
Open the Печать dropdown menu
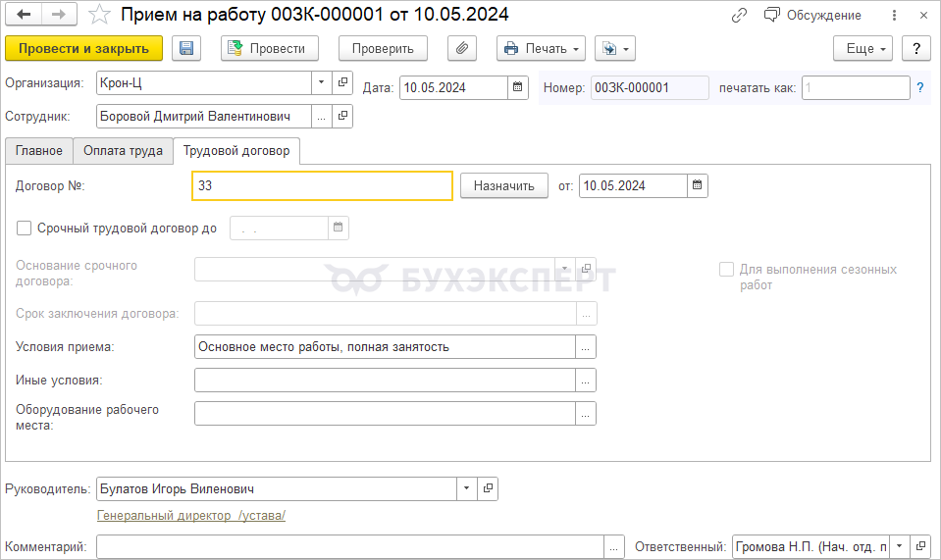pyautogui.click(x=542, y=49)
